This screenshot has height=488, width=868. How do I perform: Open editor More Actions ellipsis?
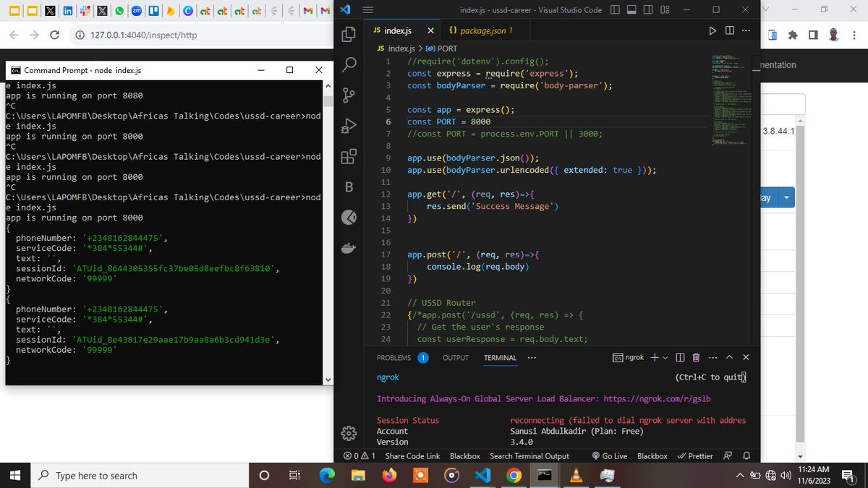[746, 30]
